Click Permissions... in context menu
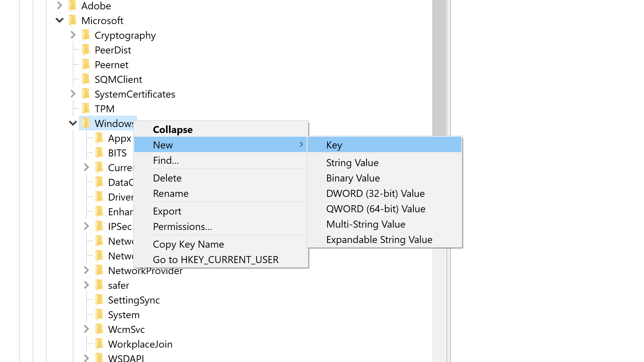The height and width of the screenshot is (362, 644). coord(182,227)
